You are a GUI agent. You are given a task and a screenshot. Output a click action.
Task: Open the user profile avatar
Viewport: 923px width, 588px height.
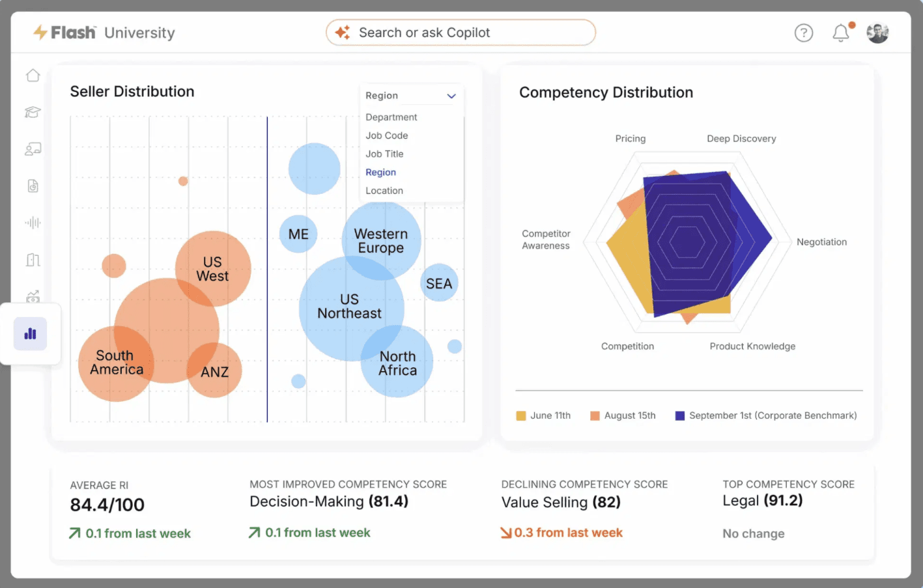(x=877, y=33)
